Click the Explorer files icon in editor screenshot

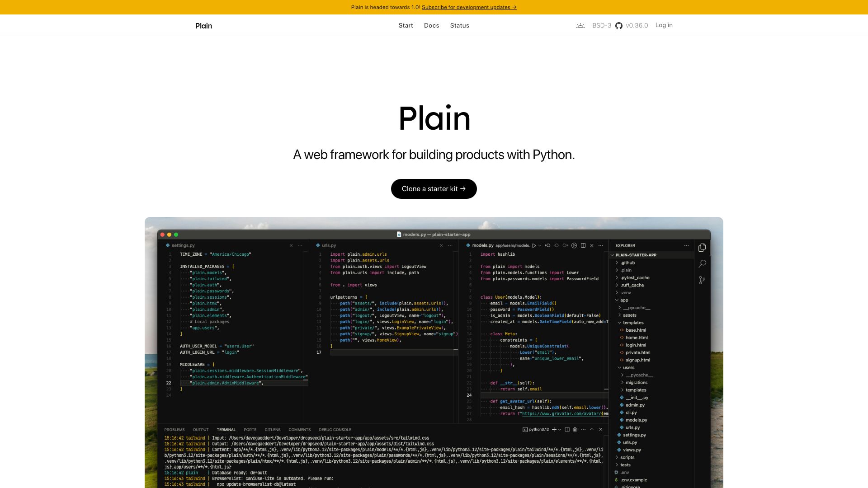coord(702,248)
